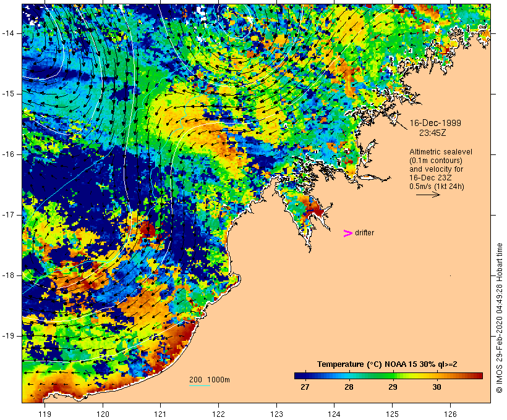The width and height of the screenshot is (507, 420).
Task: Click the IMOS copyright text on right edge
Action: (499, 318)
